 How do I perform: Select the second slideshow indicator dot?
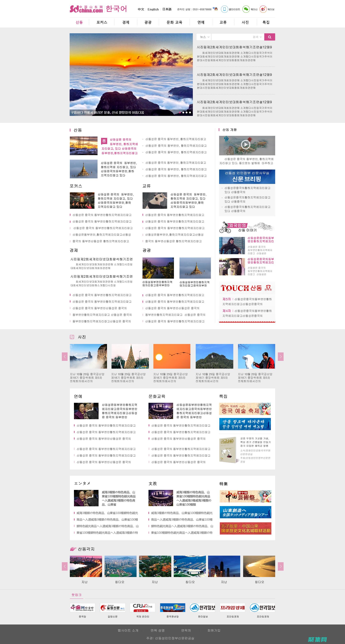tap(183, 112)
